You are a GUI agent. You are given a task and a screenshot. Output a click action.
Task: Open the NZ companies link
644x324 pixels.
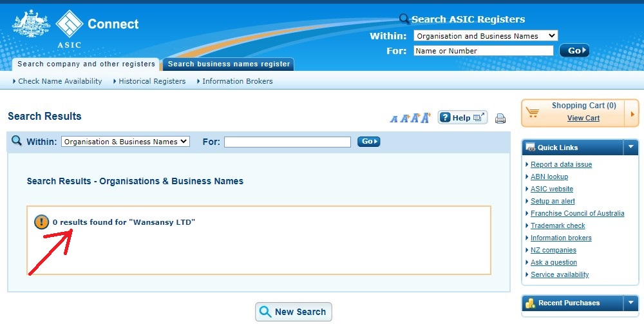pyautogui.click(x=553, y=250)
